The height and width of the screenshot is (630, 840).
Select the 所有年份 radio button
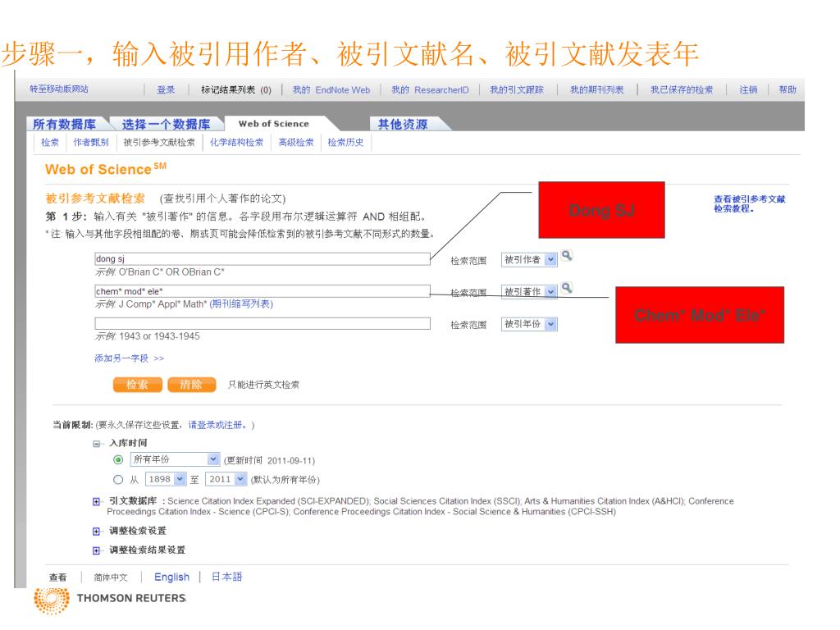118,459
